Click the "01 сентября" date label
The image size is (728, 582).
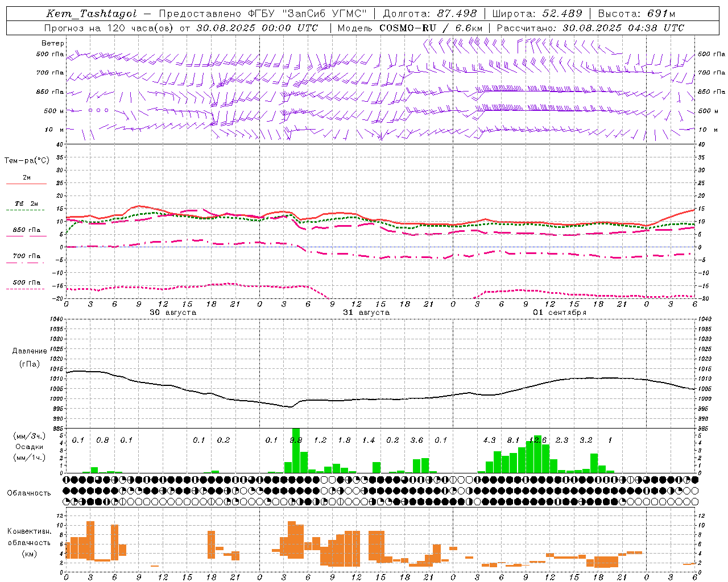tap(560, 313)
